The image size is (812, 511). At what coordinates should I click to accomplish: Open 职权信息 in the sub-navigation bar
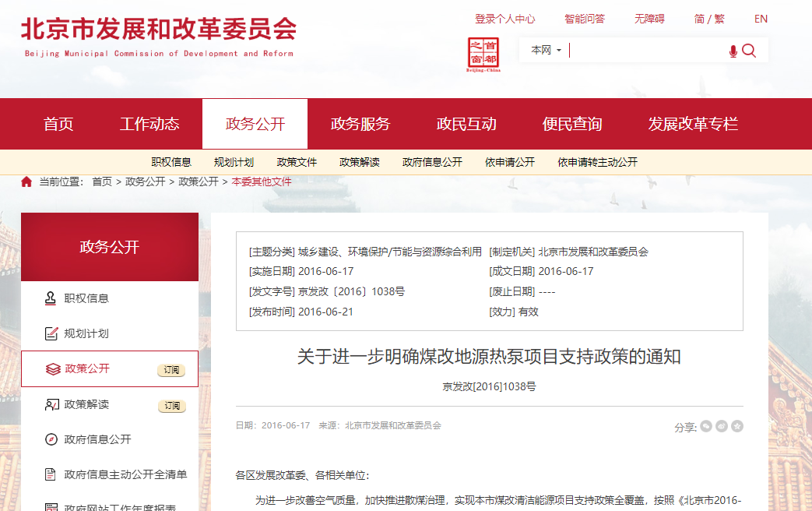click(x=171, y=162)
